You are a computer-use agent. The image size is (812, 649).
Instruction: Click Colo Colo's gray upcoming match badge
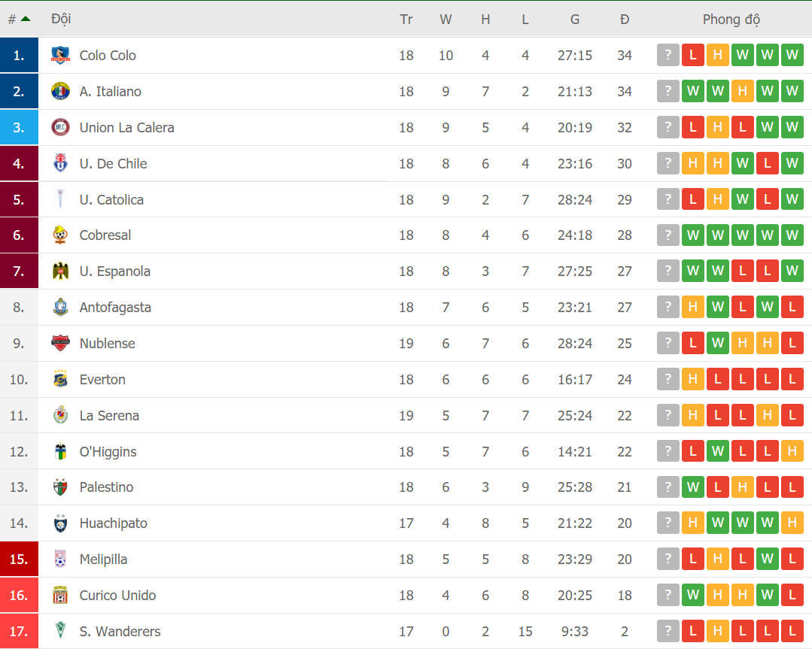(668, 55)
